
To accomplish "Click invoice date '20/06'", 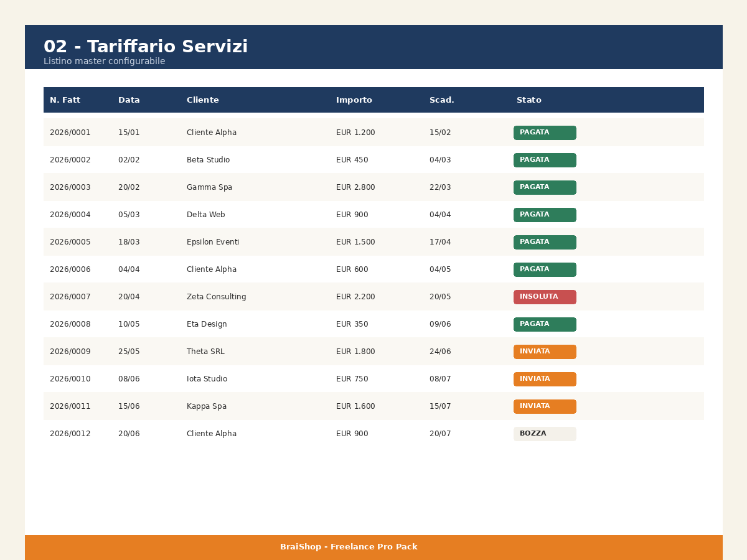I will pos(129,434).
